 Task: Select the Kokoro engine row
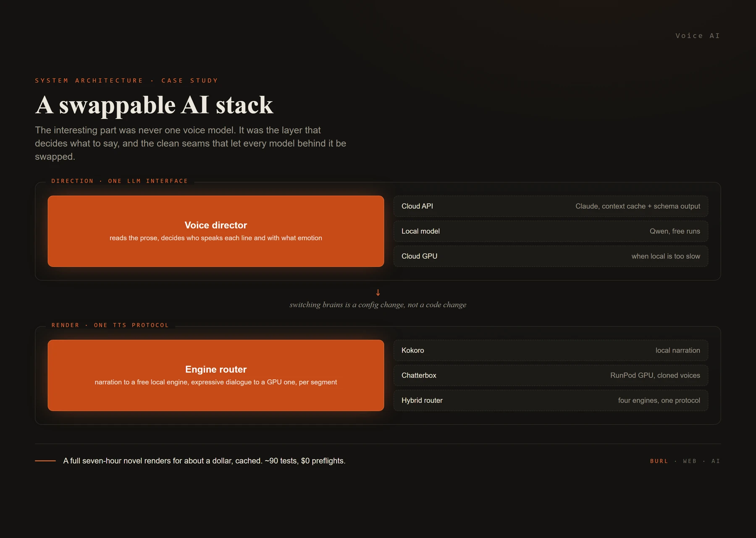551,350
